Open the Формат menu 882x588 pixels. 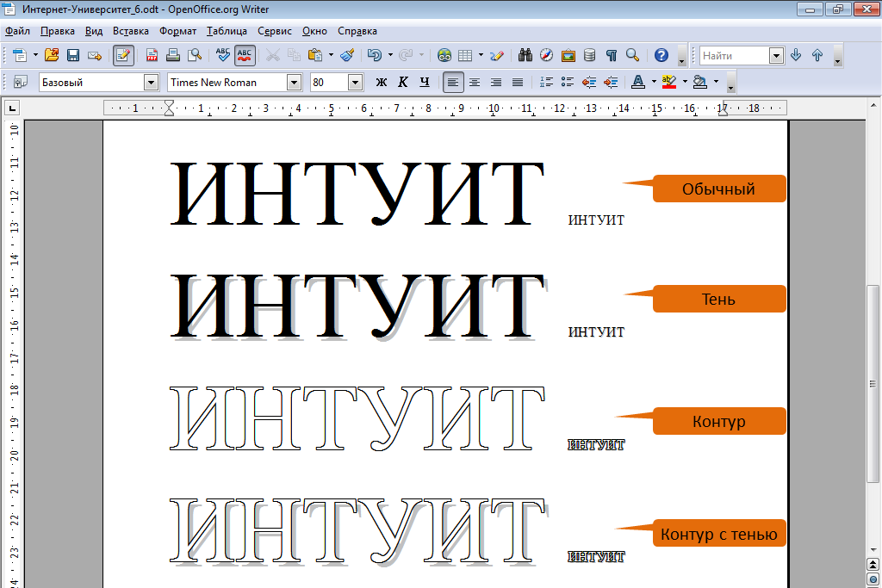click(x=177, y=31)
